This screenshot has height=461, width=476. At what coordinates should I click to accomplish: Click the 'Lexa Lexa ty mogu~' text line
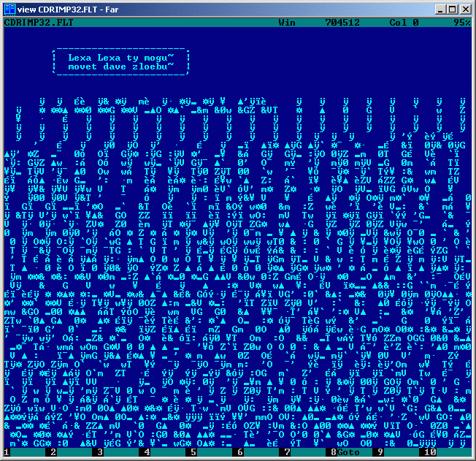120,56
